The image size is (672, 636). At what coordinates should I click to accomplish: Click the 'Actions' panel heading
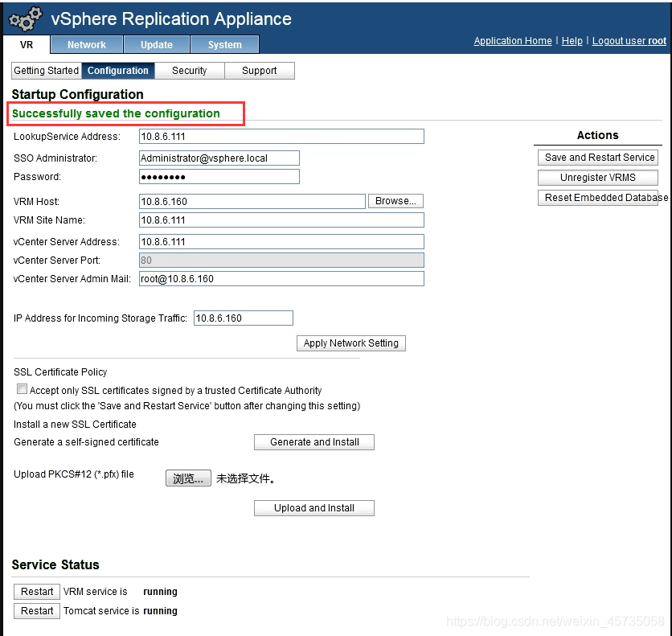point(598,135)
